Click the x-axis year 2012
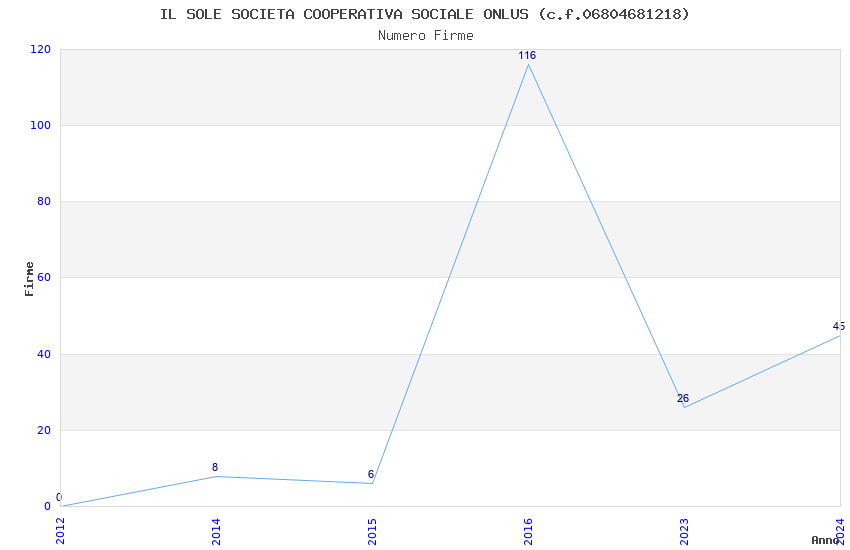The width and height of the screenshot is (850, 550). coord(60,531)
